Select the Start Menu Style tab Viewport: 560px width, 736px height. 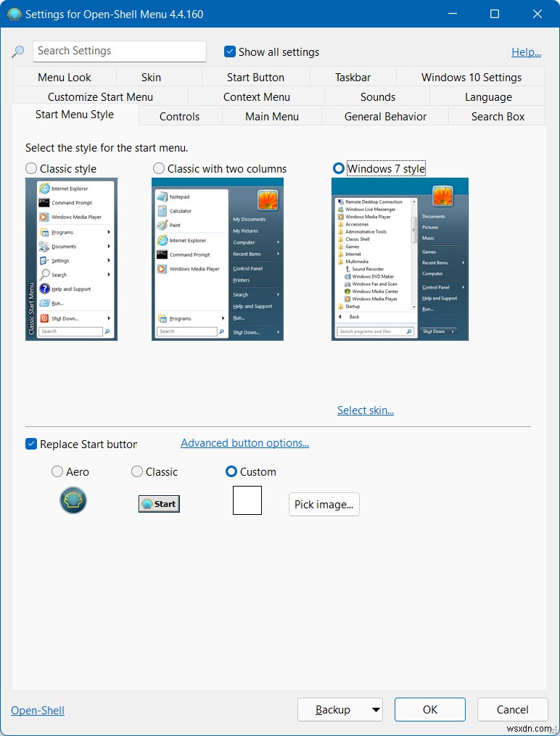pos(75,115)
